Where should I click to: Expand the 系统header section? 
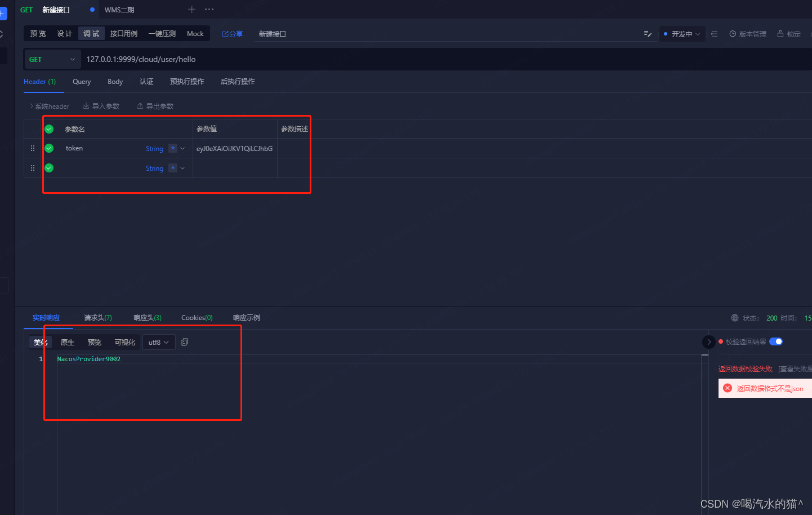50,106
